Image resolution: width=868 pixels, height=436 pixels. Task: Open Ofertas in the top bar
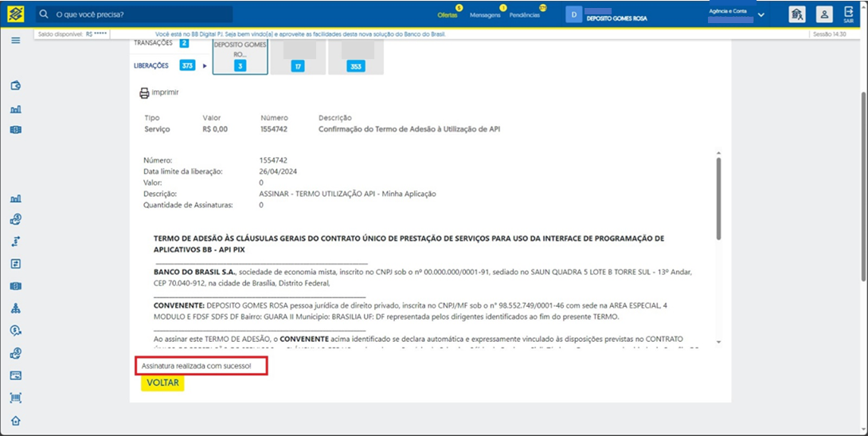(x=448, y=15)
